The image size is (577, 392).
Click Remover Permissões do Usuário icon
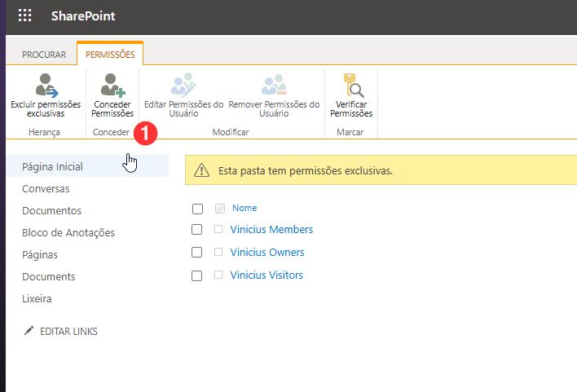coord(274,85)
